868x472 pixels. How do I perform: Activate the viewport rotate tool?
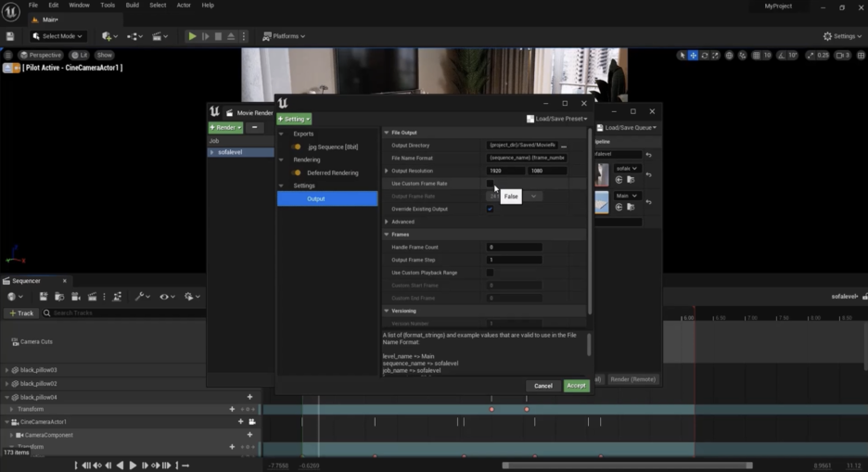click(704, 56)
